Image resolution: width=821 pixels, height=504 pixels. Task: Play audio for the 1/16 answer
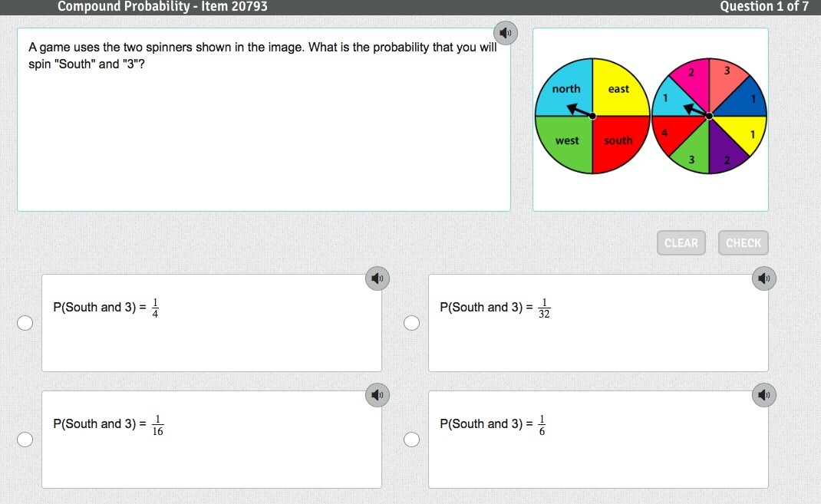(376, 394)
